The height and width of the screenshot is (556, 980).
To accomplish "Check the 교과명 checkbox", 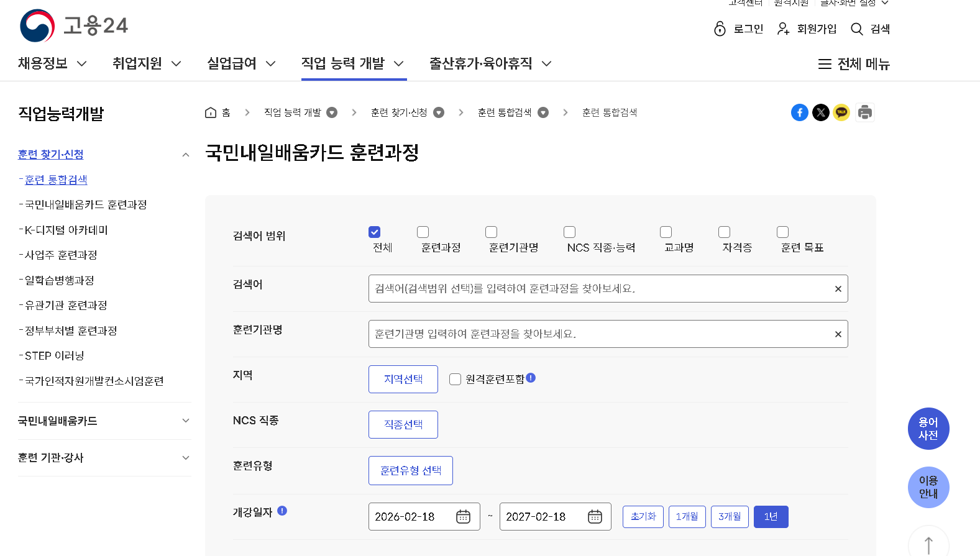I will click(666, 232).
